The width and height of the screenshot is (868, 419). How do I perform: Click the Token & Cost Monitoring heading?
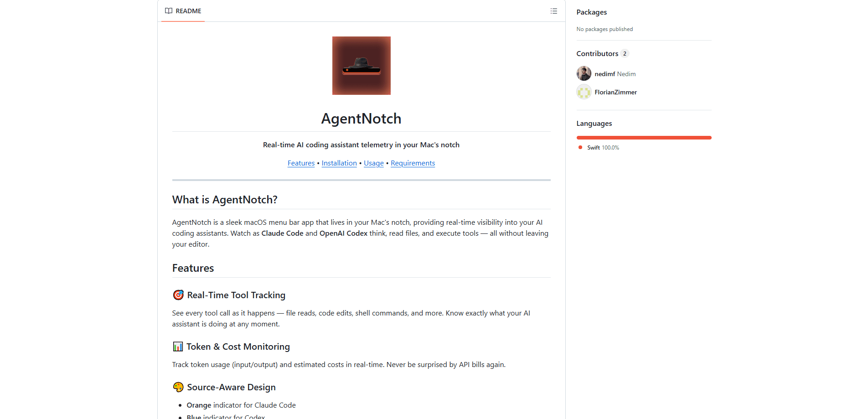point(238,347)
